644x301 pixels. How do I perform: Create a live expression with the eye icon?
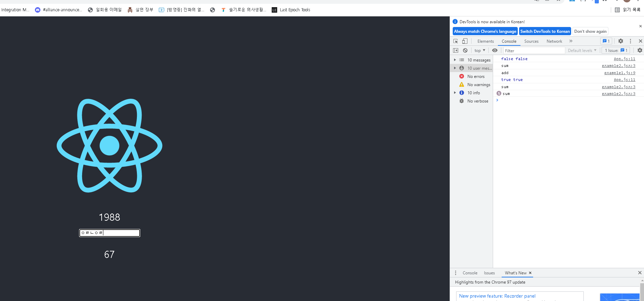(x=495, y=50)
